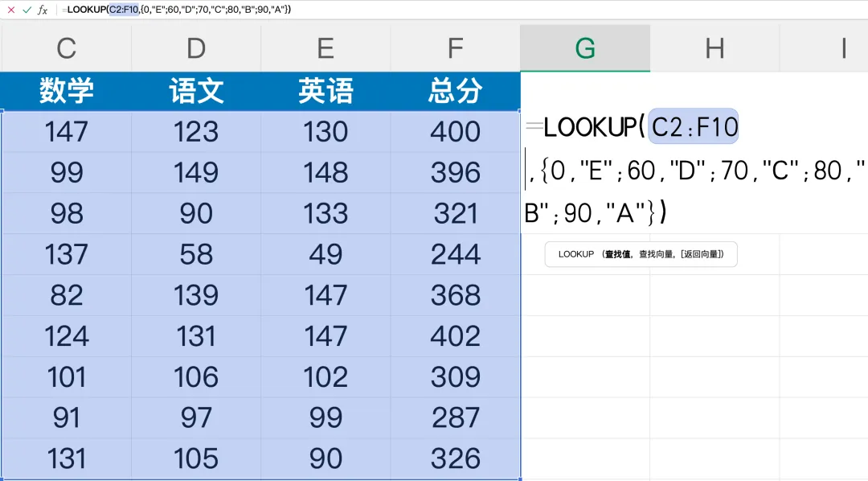
Task: Select 总分 cell with value 287
Action: click(455, 417)
